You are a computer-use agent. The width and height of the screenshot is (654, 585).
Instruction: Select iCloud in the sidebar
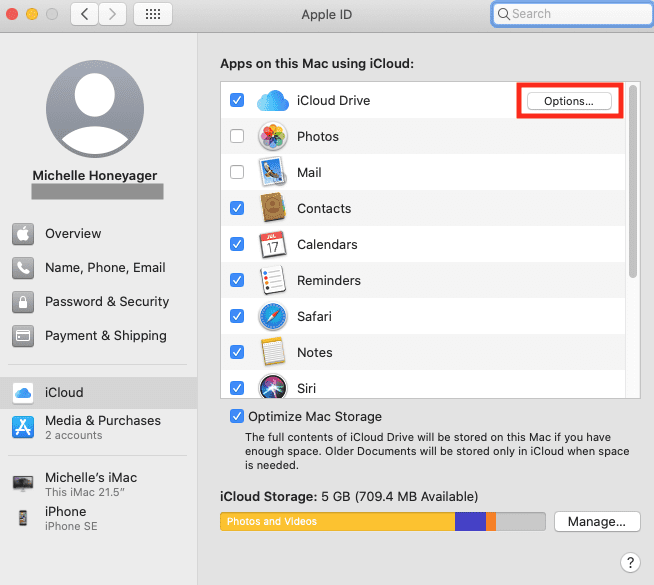tap(98, 393)
